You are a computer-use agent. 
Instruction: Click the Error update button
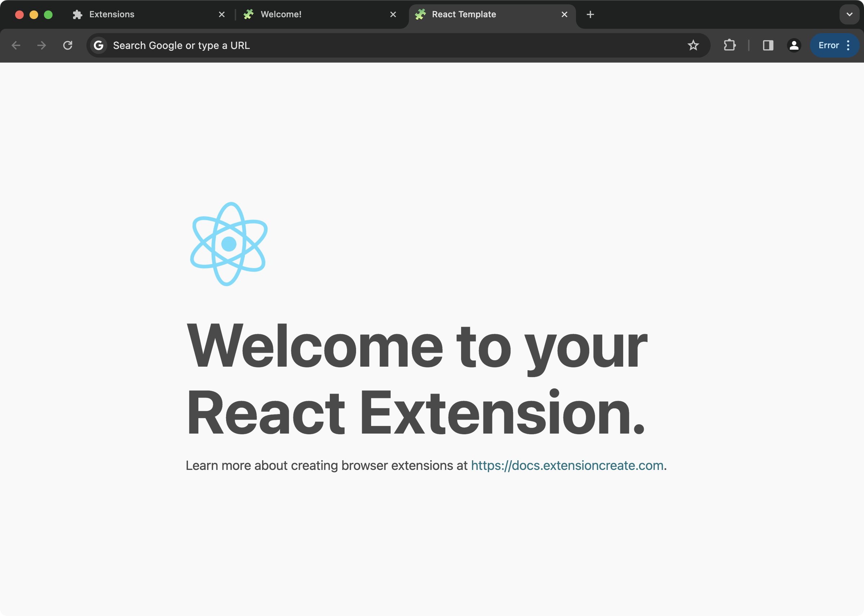click(829, 46)
